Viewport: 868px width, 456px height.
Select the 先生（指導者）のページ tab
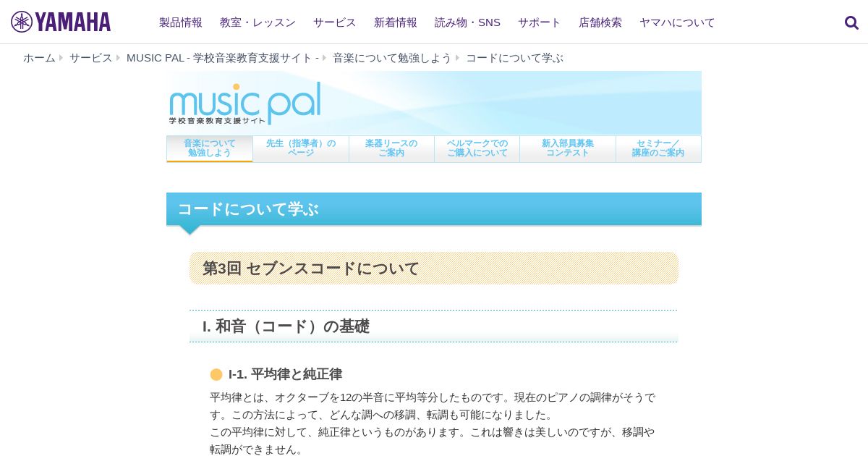[301, 148]
